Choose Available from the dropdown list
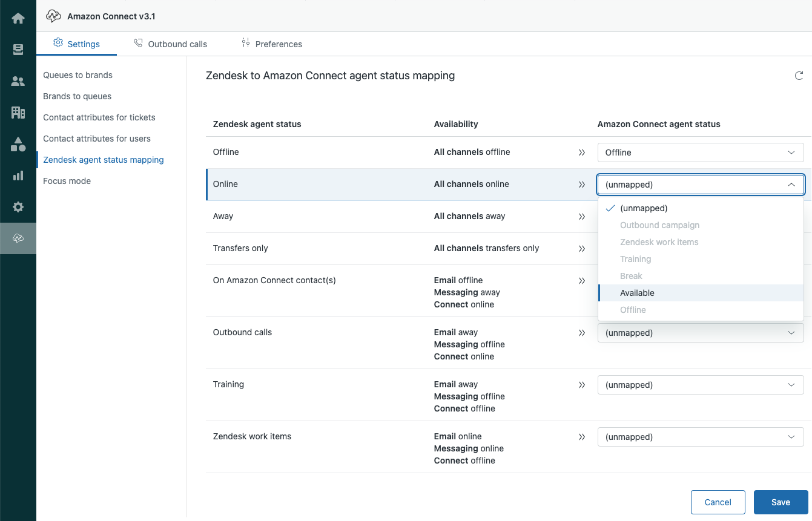 point(637,293)
